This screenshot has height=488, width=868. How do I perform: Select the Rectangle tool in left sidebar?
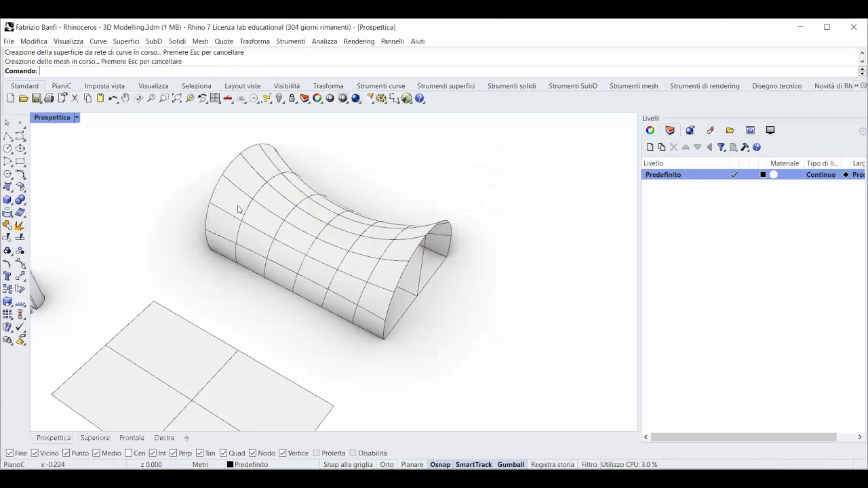20,161
